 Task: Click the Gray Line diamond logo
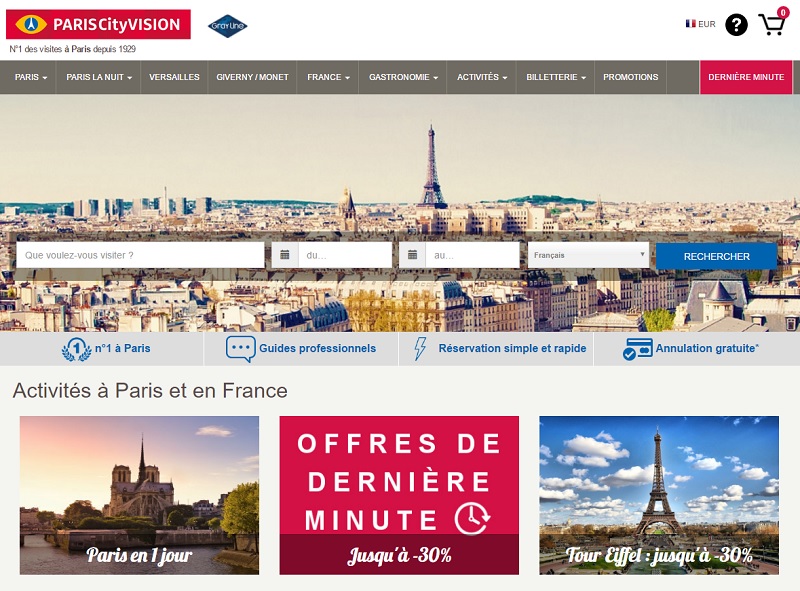pyautogui.click(x=228, y=26)
